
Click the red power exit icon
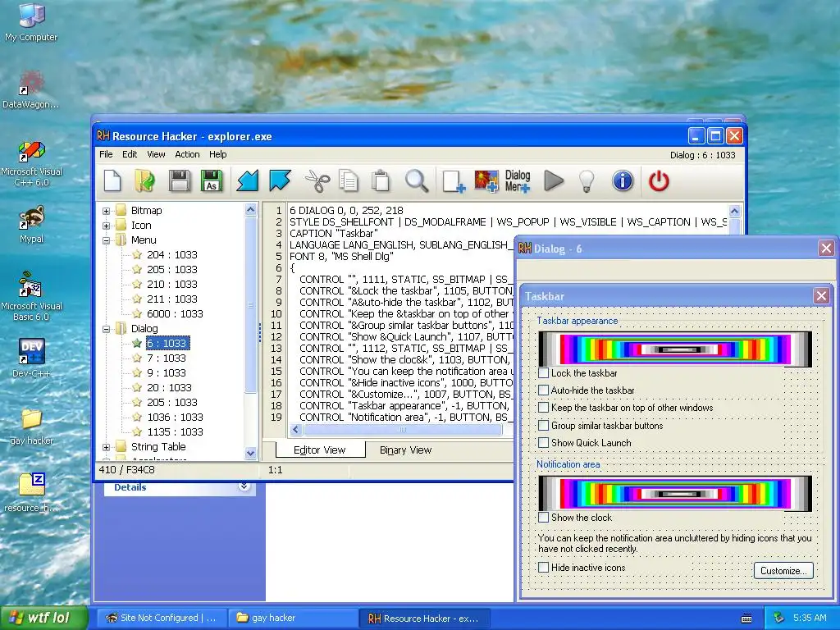(x=659, y=180)
